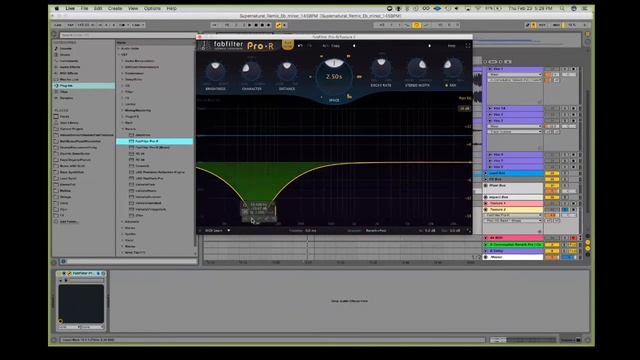This screenshot has width=640, height=360.
Task: Solo the Lead Bus track
Action: [x=565, y=173]
